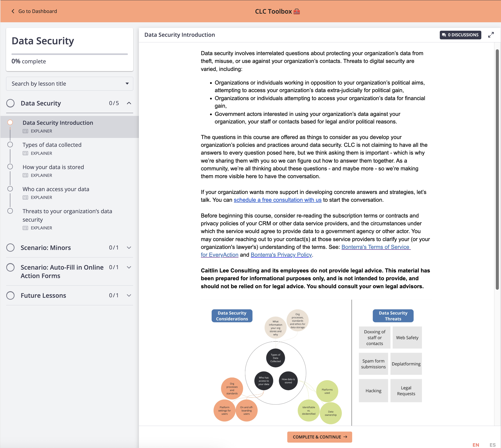This screenshot has height=448, width=501.
Task: Click How data is stored dark circle
Action: tap(288, 381)
